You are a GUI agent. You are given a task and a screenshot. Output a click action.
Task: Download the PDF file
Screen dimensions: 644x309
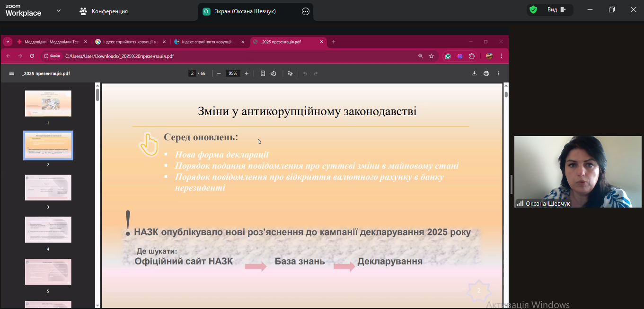[x=474, y=73]
